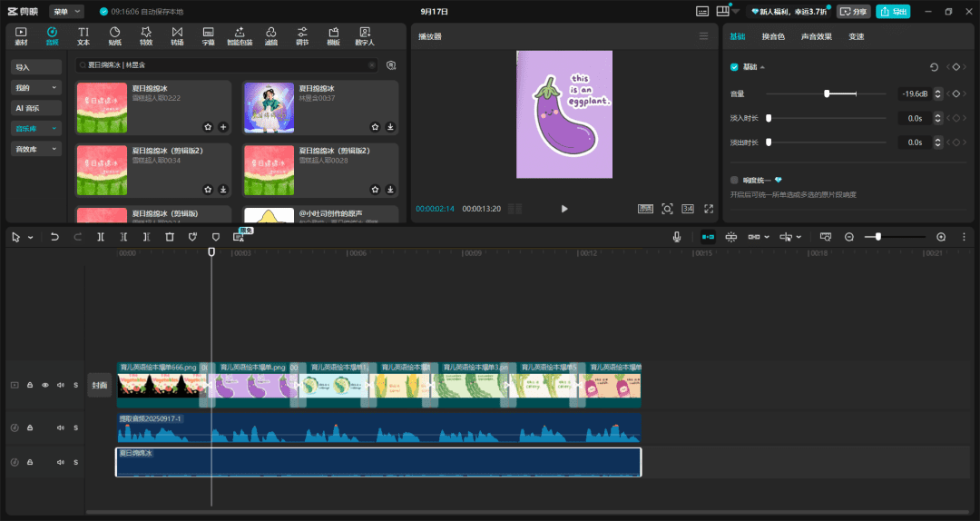
Task: Open the player panel menu icon
Action: (704, 36)
